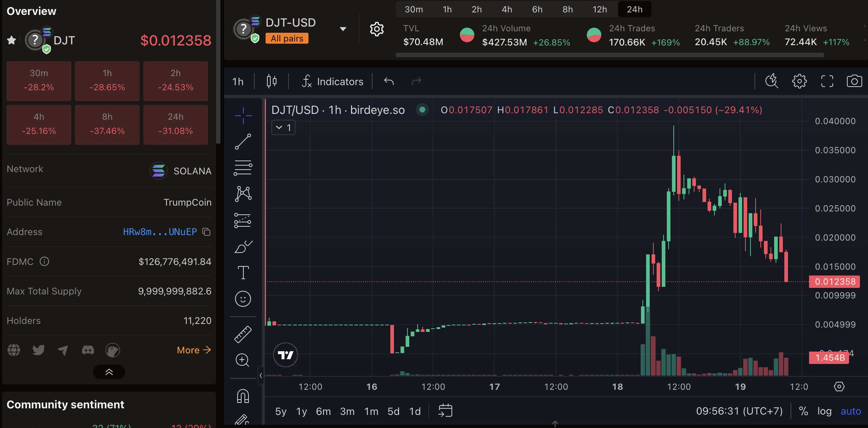Toggle auto scale mode
The width and height of the screenshot is (868, 428).
click(851, 411)
